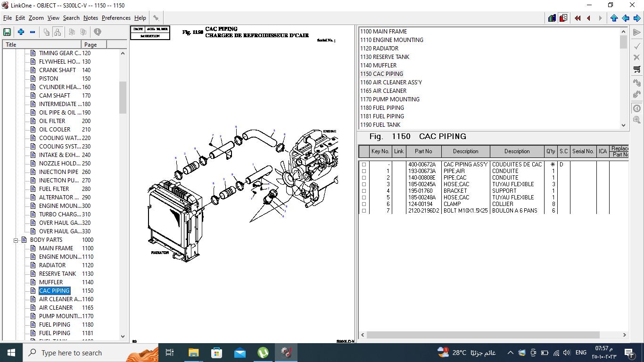This screenshot has width=644, height=362.
Task: Click the grey forward history arrow
Action: point(600,18)
